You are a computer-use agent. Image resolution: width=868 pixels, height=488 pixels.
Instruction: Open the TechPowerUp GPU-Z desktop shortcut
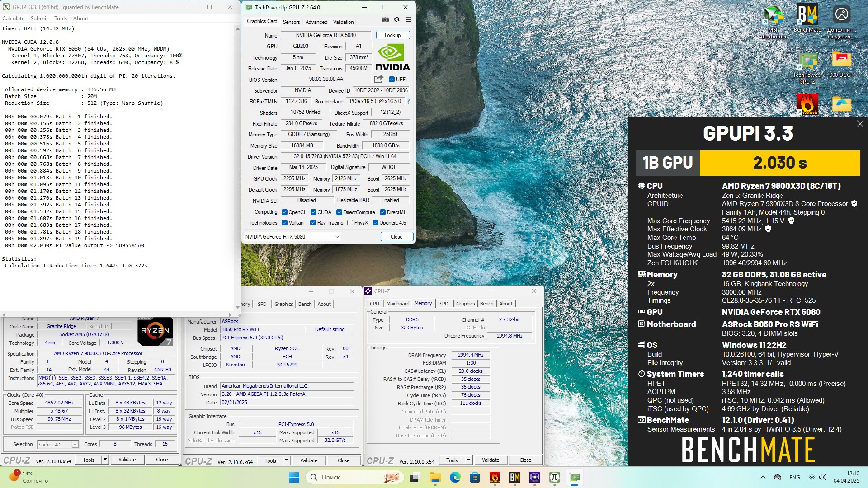pyautogui.click(x=807, y=68)
